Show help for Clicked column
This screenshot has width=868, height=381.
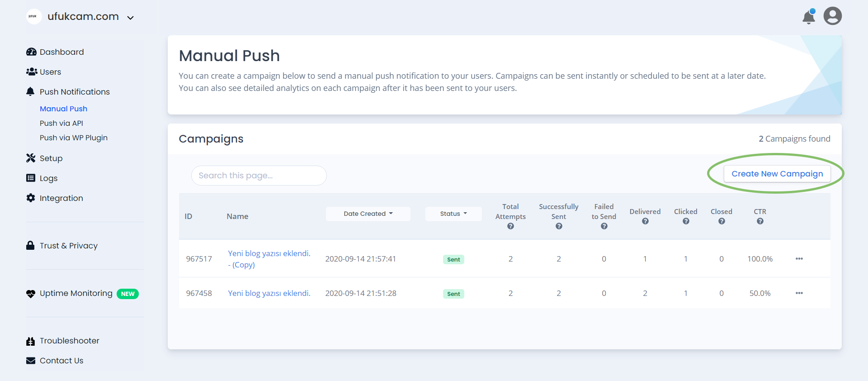click(x=686, y=221)
